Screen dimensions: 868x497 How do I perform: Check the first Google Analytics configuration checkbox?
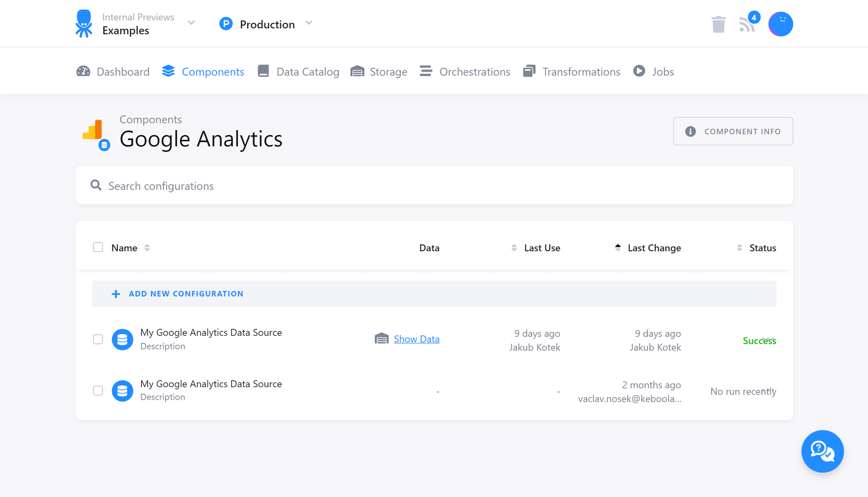point(98,339)
